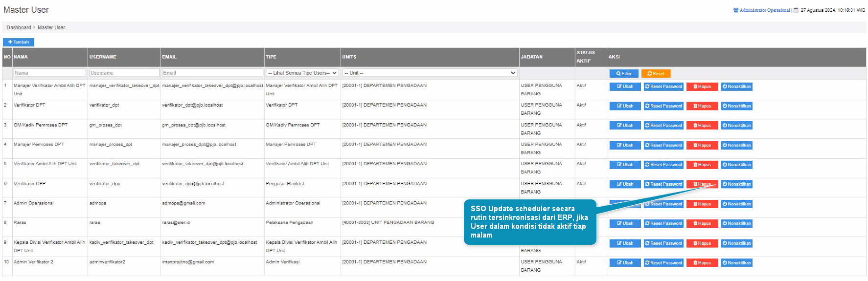Click Hapus for user Raras
Screen dimensions: 868x281
tap(702, 223)
